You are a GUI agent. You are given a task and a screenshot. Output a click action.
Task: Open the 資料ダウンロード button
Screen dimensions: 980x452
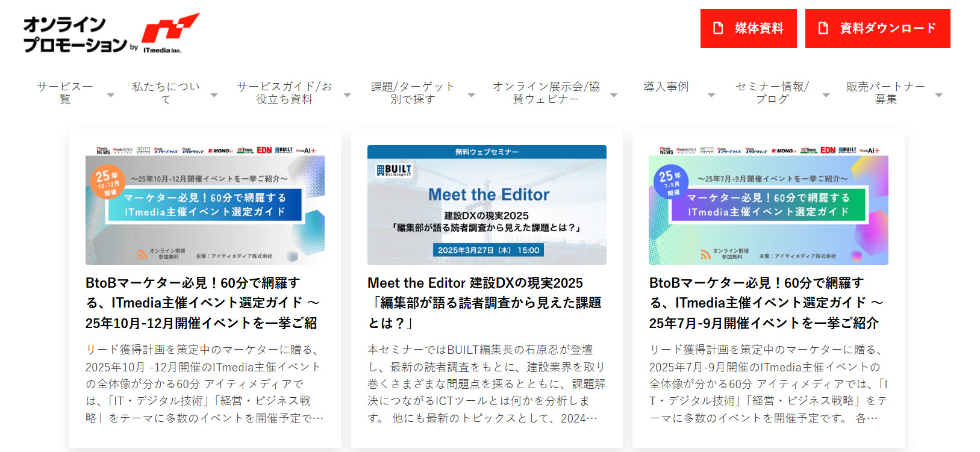[x=878, y=28]
